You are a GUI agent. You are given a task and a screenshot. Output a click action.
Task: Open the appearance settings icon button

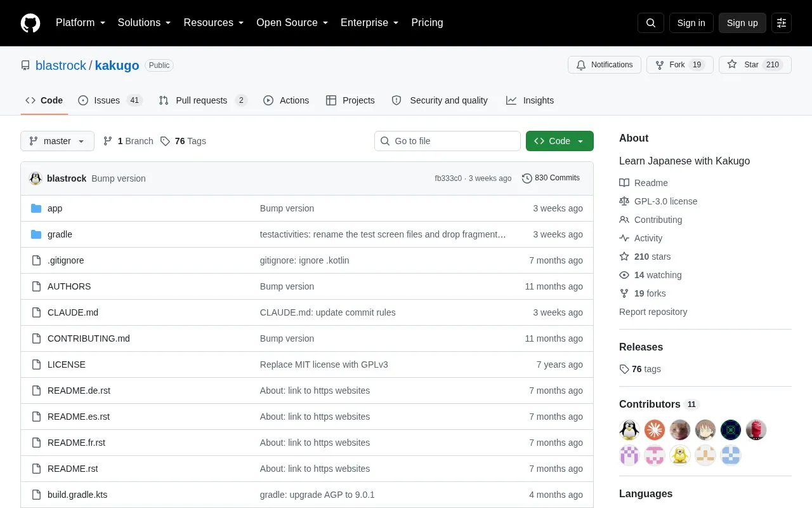pos(782,23)
